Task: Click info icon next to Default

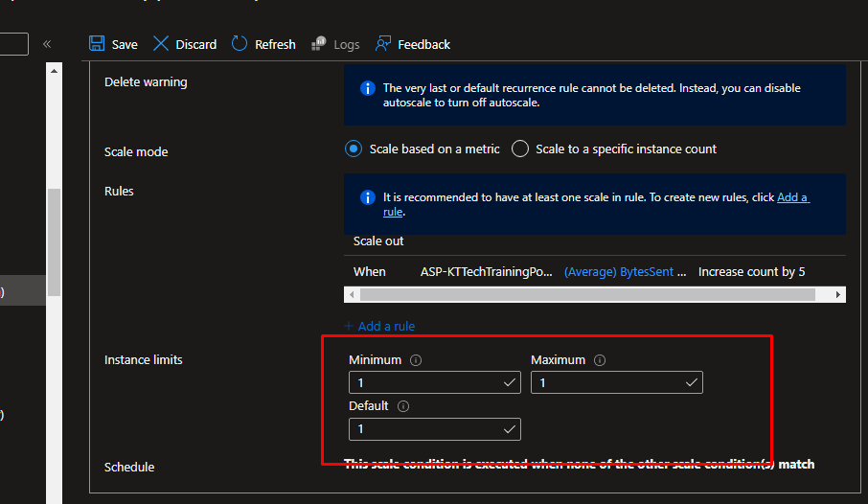Action: coord(403,406)
